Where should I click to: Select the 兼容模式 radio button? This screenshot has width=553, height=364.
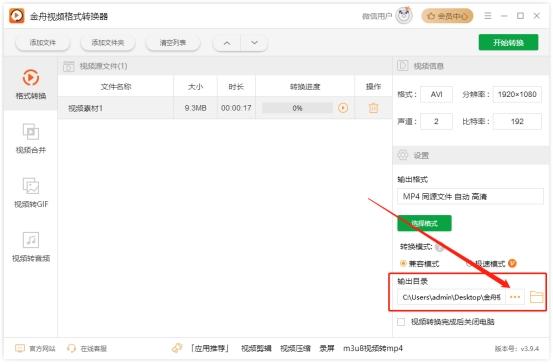point(403,263)
